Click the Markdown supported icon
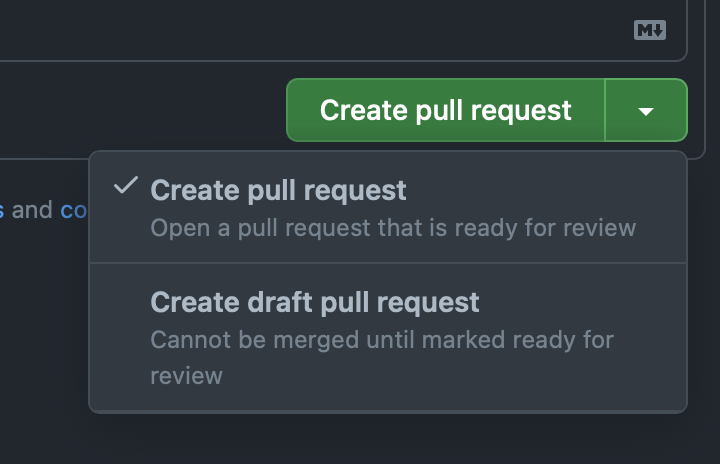720x464 pixels. pos(650,30)
